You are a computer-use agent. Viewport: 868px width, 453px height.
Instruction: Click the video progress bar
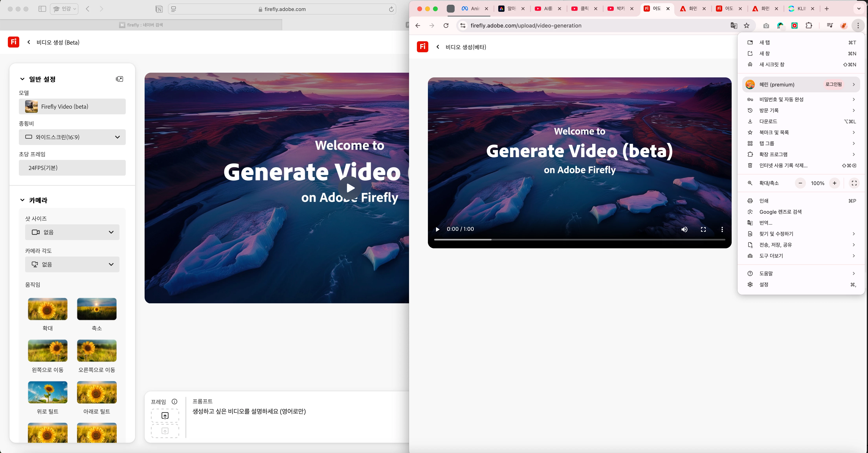point(580,239)
